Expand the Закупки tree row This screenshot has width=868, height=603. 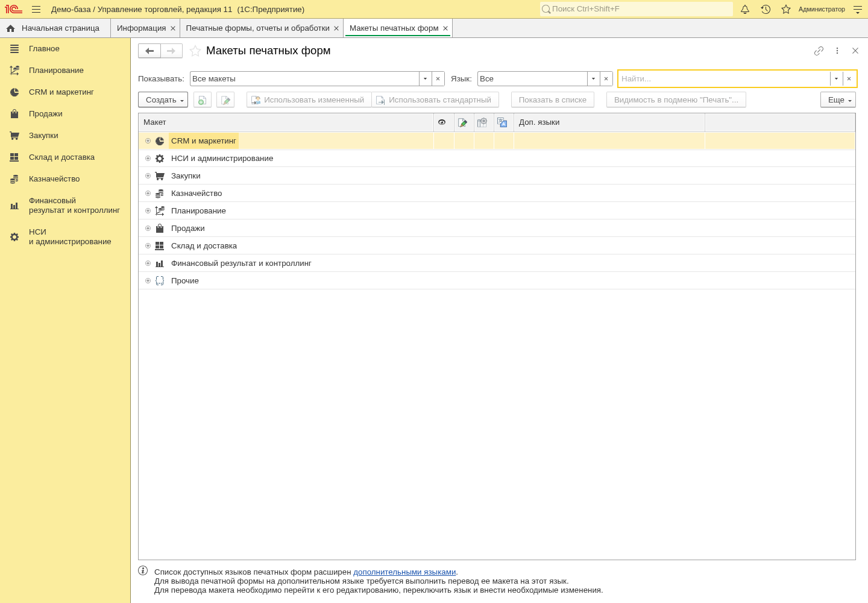click(148, 176)
